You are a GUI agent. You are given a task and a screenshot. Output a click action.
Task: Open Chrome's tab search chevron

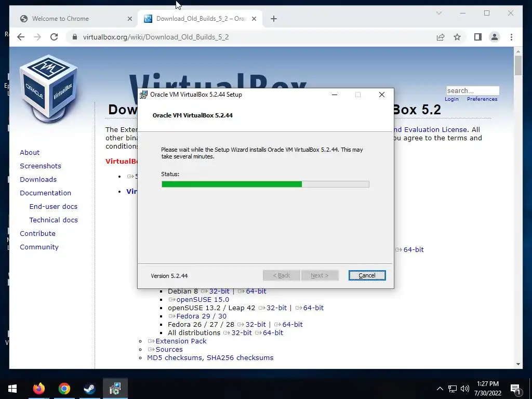tap(438, 13)
